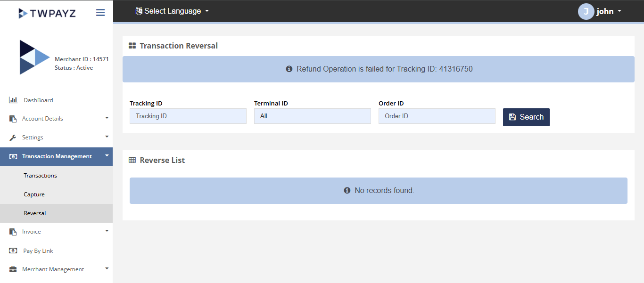Screen dimensions: 644x283
Task: Click the Invoice sidebar icon
Action: (13, 232)
